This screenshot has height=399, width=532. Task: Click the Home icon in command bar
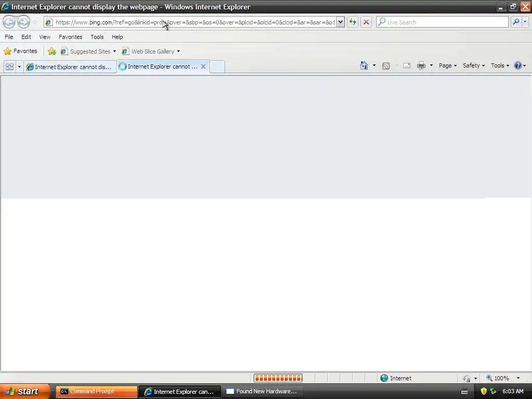click(364, 65)
